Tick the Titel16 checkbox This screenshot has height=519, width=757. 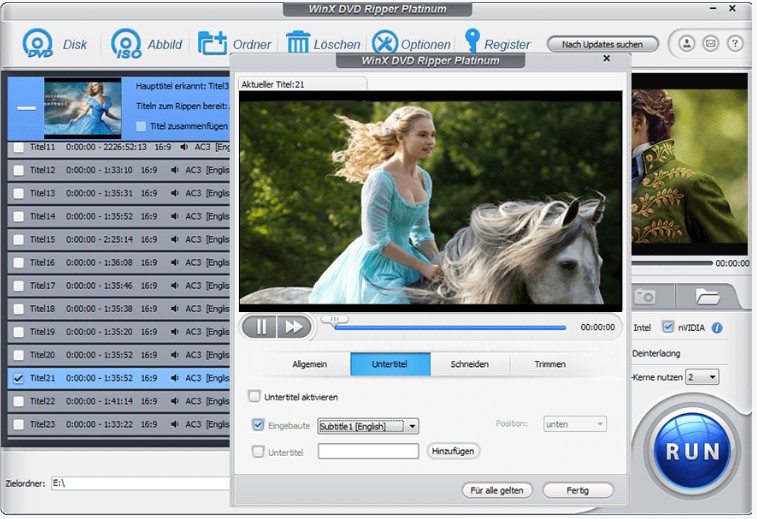[18, 263]
